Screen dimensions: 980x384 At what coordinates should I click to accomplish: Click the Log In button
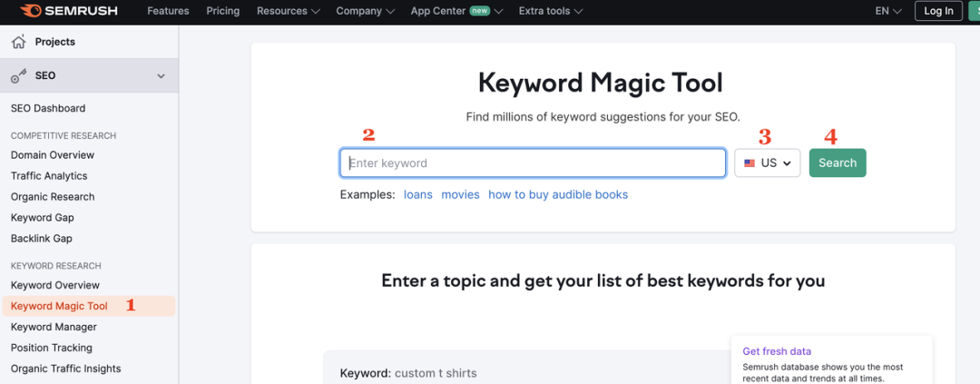(938, 11)
